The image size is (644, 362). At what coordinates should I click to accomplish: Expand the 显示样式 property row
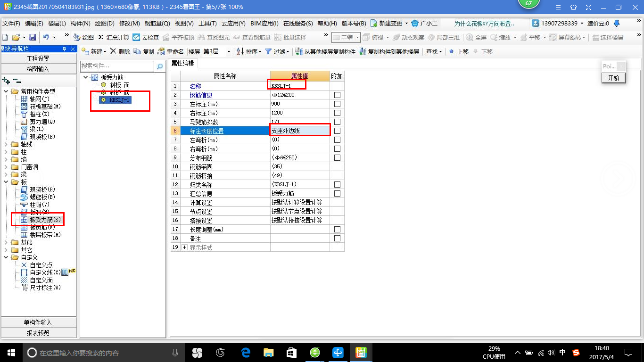[185, 247]
